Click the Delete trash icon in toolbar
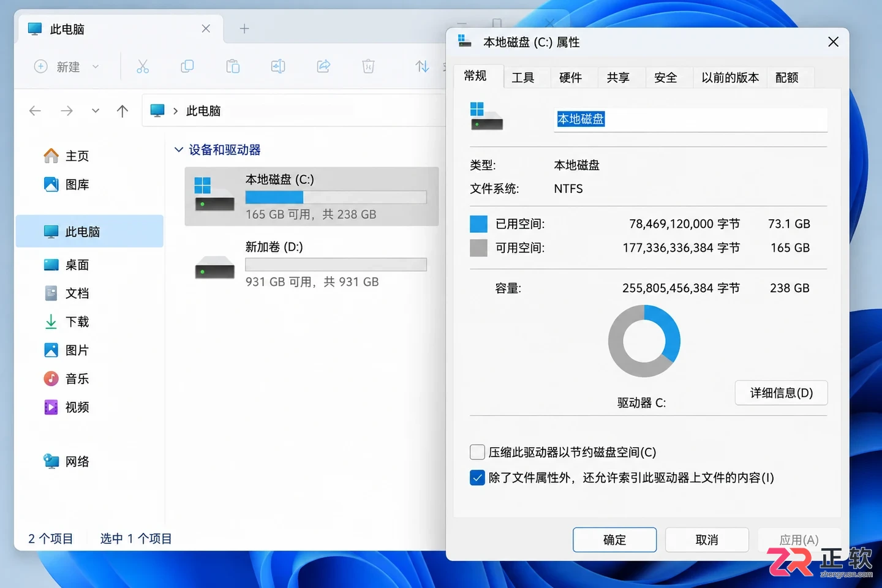The image size is (882, 588). tap(368, 66)
